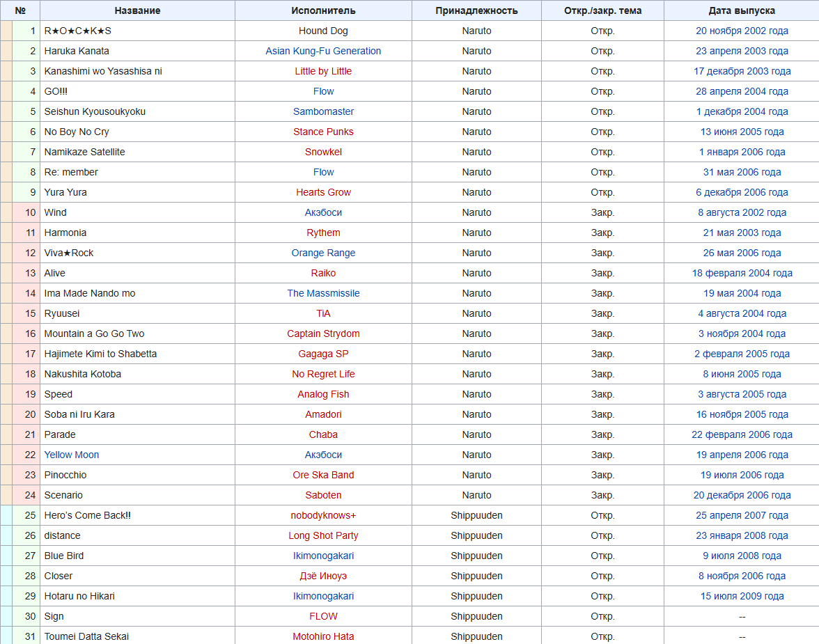
Task: Open the Little by Little artist link
Action: tap(323, 71)
